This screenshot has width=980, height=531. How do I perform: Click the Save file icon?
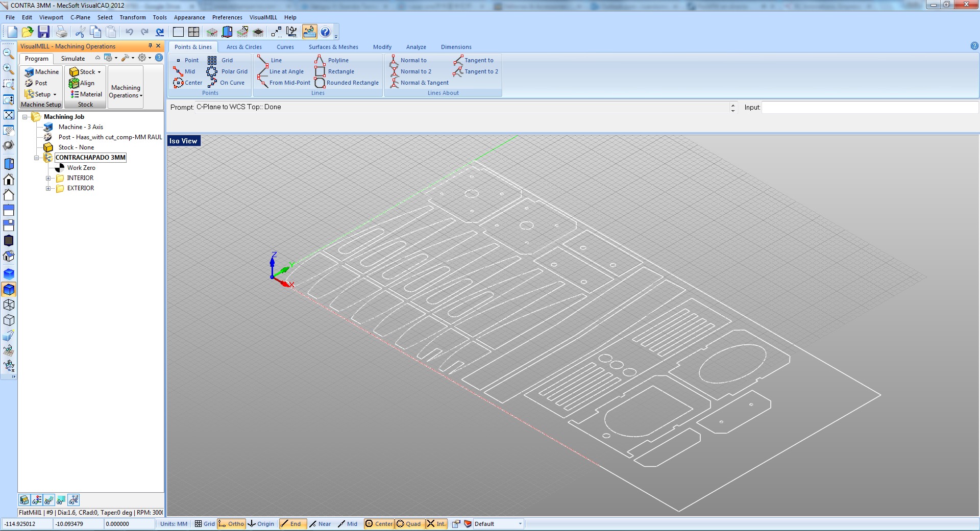coord(43,32)
